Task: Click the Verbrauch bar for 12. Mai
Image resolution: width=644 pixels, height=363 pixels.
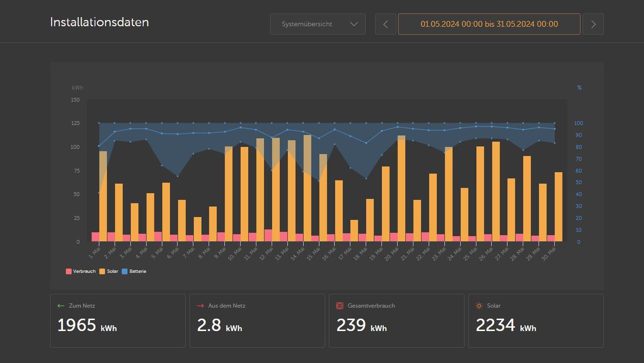Action: click(268, 235)
